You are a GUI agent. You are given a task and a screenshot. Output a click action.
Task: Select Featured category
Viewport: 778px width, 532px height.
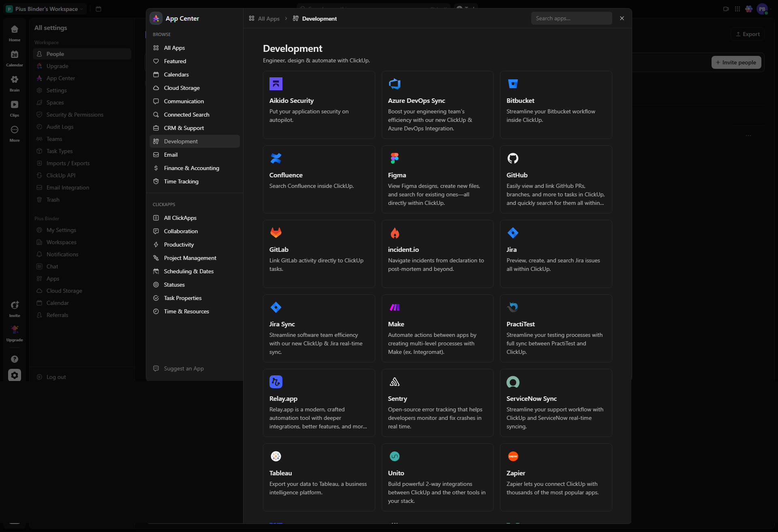[x=194, y=61]
